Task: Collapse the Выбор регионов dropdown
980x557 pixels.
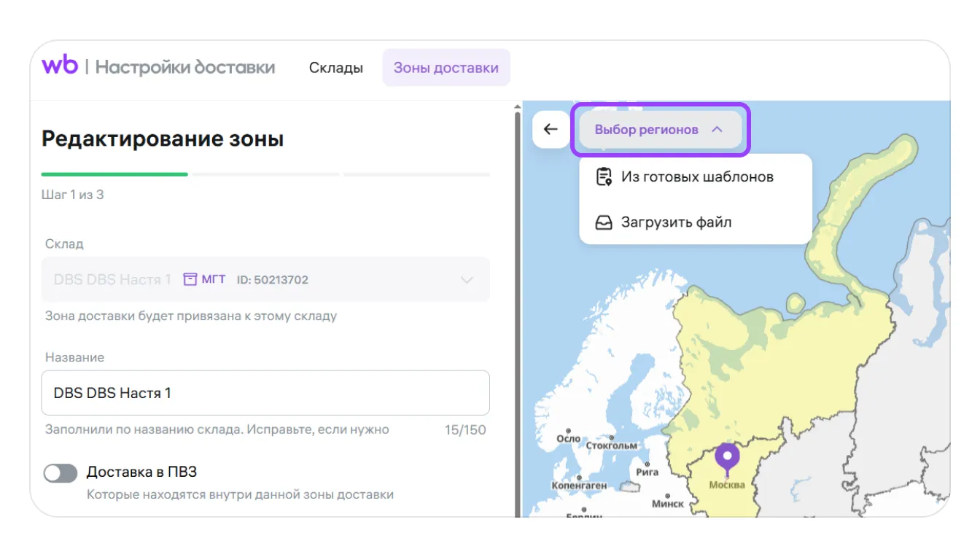Action: point(660,130)
